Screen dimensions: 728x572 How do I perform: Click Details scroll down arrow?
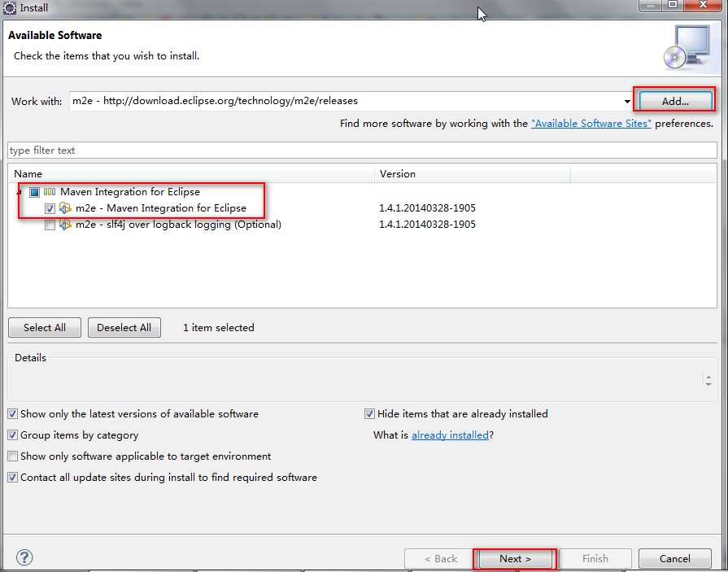pos(708,384)
